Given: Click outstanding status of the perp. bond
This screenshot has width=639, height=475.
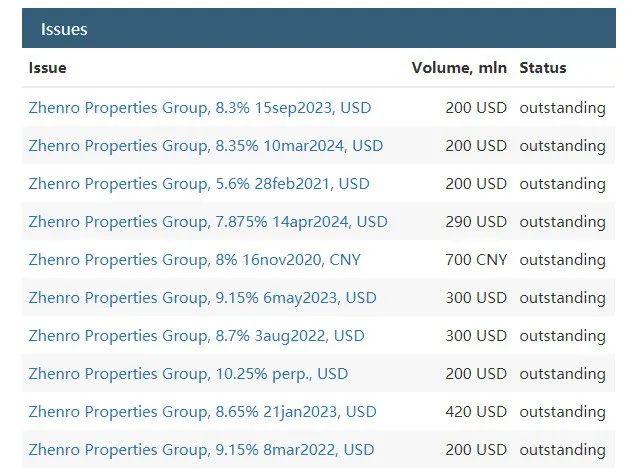Looking at the screenshot, I should [563, 374].
